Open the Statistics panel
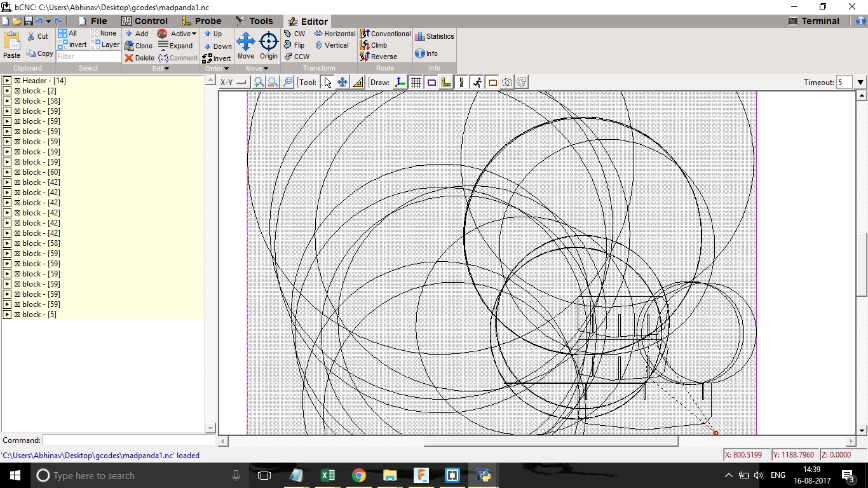 click(x=435, y=36)
